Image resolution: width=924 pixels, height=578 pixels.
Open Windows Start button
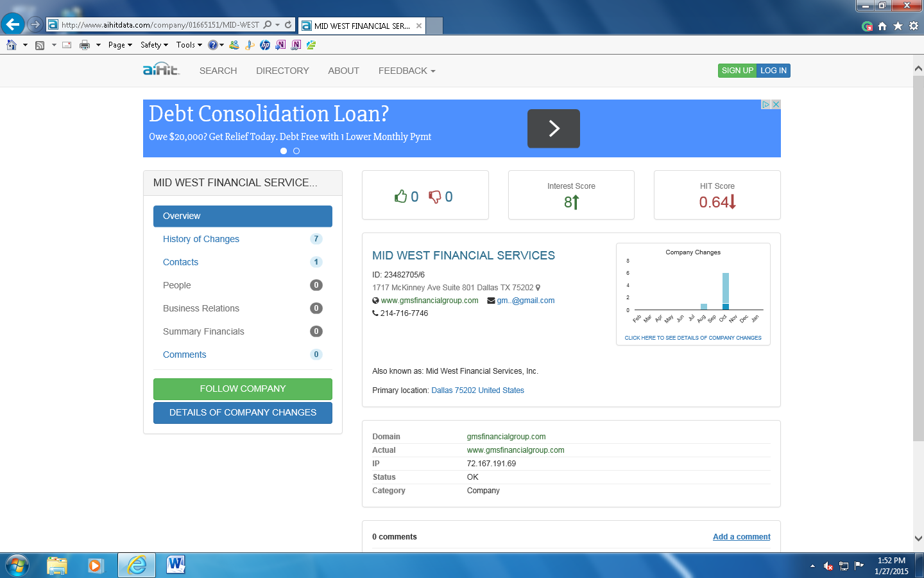coord(17,565)
